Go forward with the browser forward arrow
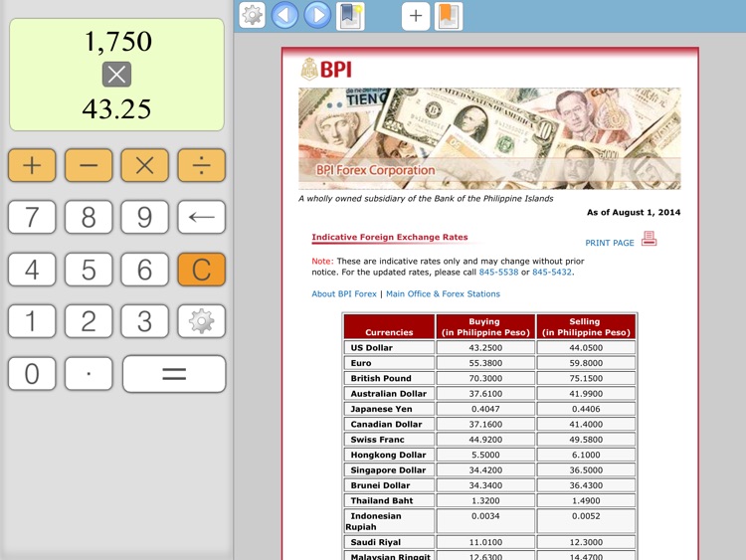Screen dimensions: 746x560 tap(317, 15)
